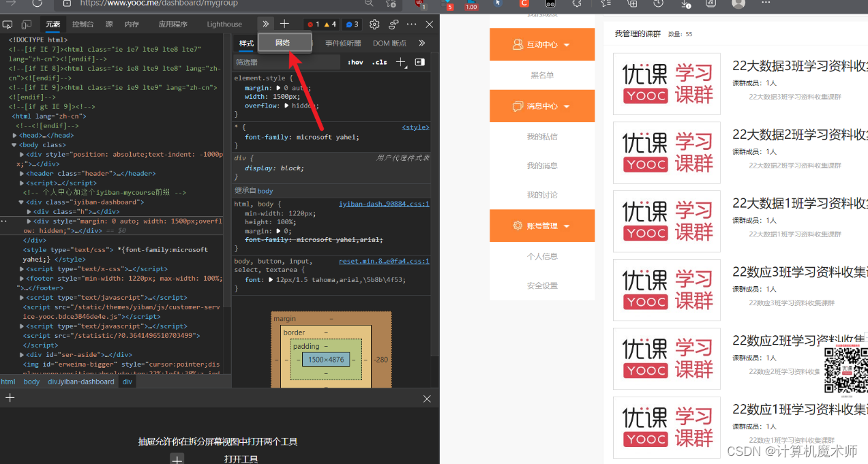Viewport: 868px width, 464px height.
Task: Open 安全设置 in the sidebar
Action: click(542, 285)
